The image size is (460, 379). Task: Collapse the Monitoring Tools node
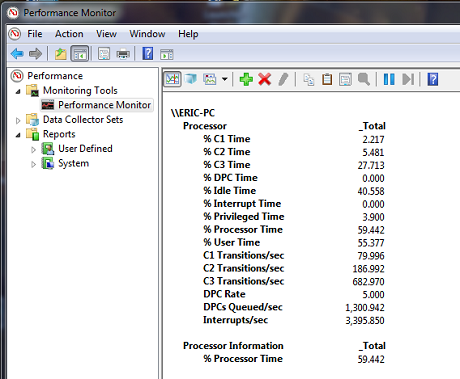click(x=18, y=91)
